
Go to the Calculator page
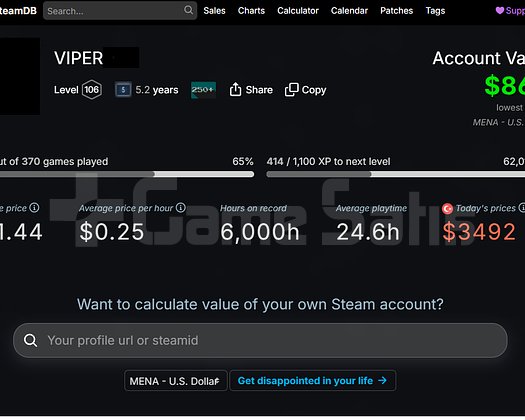298,11
